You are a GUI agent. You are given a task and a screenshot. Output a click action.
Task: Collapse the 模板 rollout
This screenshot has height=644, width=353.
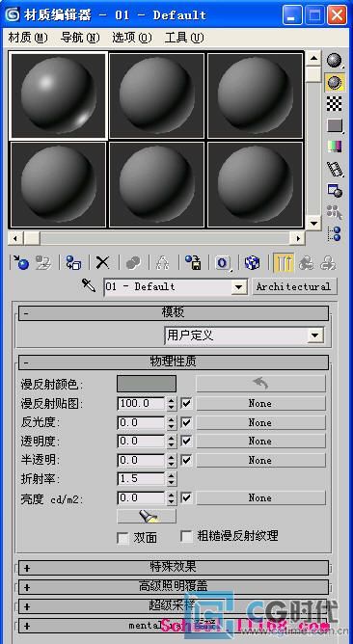click(174, 313)
